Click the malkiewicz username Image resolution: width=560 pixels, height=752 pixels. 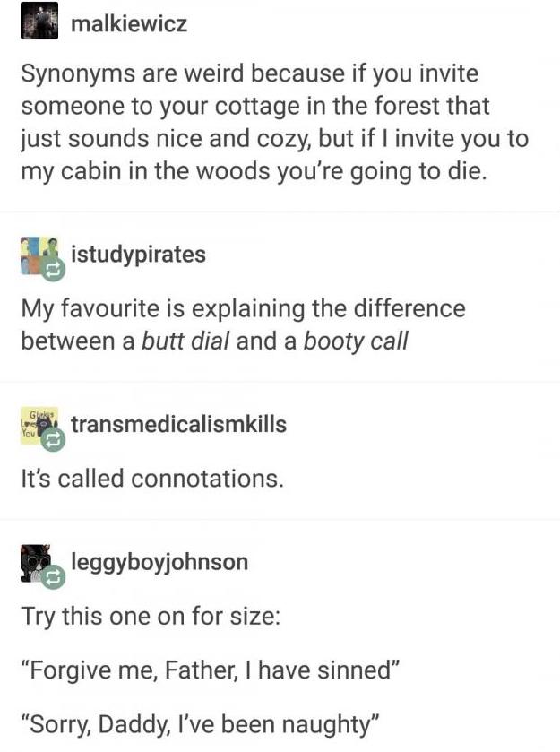coord(129,23)
